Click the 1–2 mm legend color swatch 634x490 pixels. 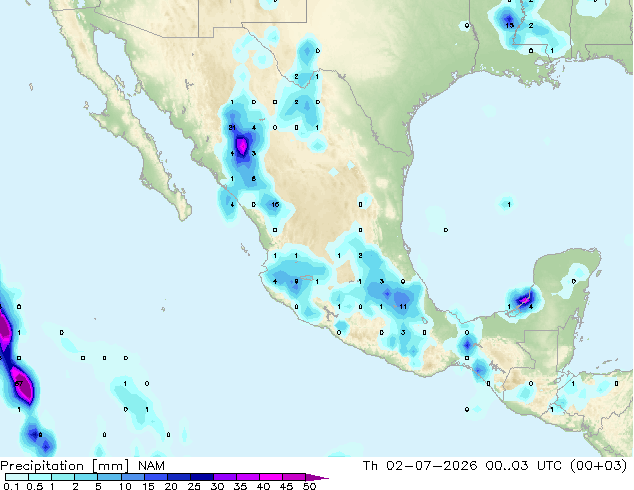tap(63, 477)
